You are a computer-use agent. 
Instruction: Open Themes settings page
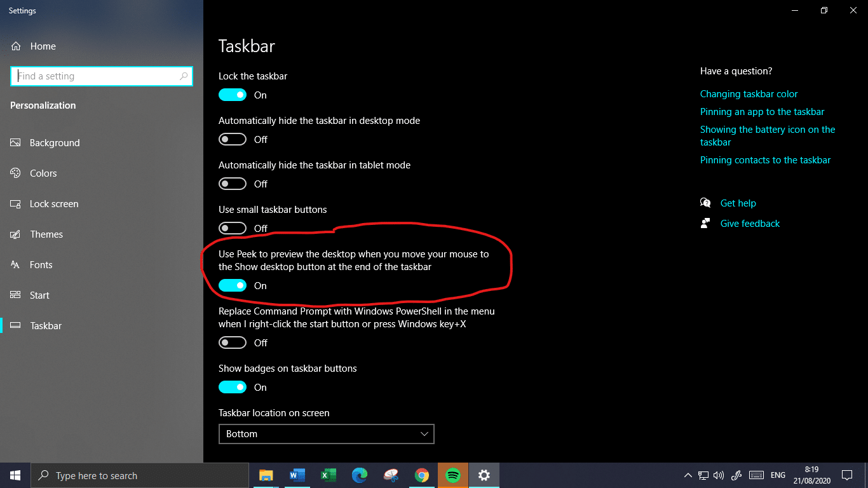click(102, 234)
